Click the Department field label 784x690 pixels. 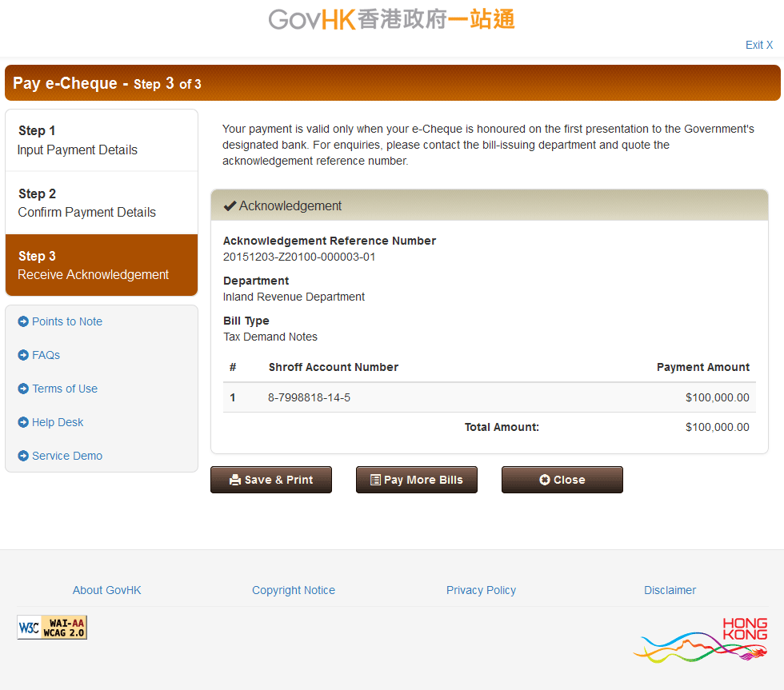pyautogui.click(x=256, y=281)
